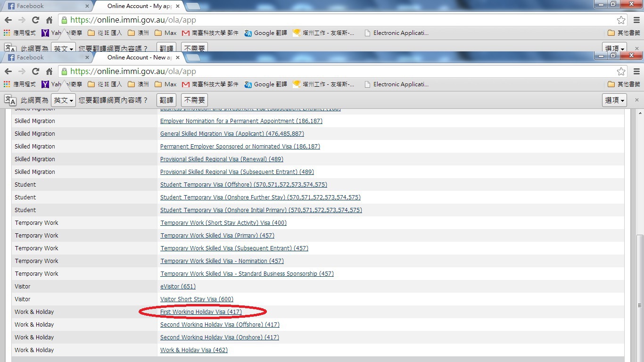Open 塔州工作 bookmark in the New app window
This screenshot has height=362, width=644.
[323, 84]
